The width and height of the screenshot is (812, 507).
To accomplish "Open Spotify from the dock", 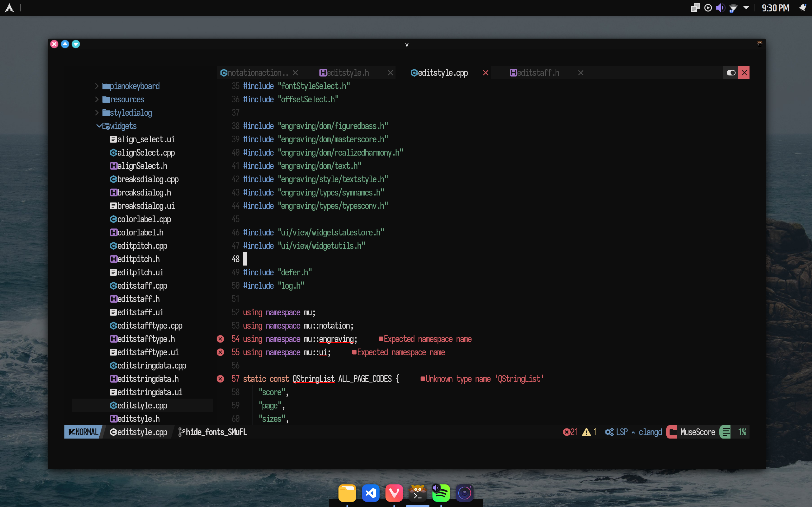I will pyautogui.click(x=441, y=492).
